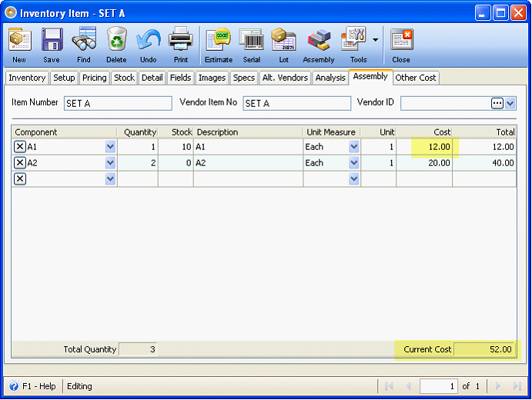
Task: Switch to the Detail tab
Action: pos(152,78)
